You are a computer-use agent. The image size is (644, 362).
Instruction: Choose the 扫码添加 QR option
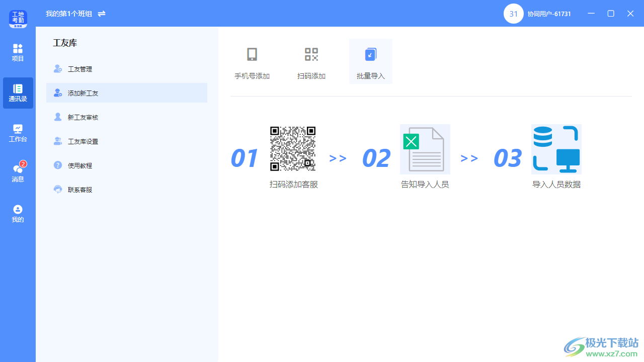(x=311, y=62)
